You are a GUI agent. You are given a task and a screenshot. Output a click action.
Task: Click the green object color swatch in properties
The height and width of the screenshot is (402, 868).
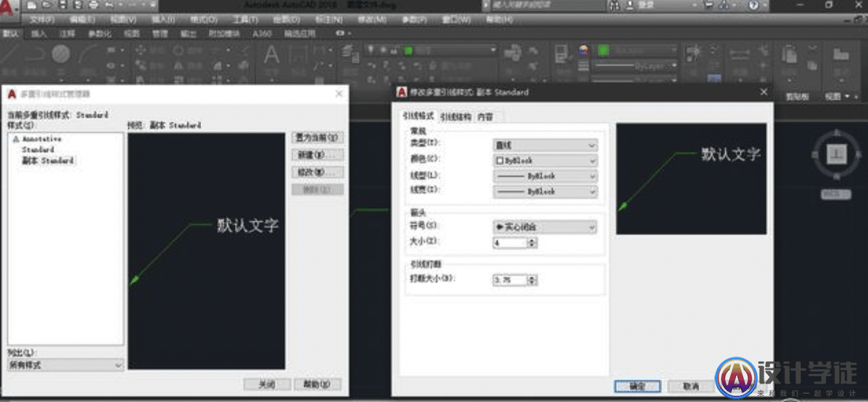tap(604, 50)
